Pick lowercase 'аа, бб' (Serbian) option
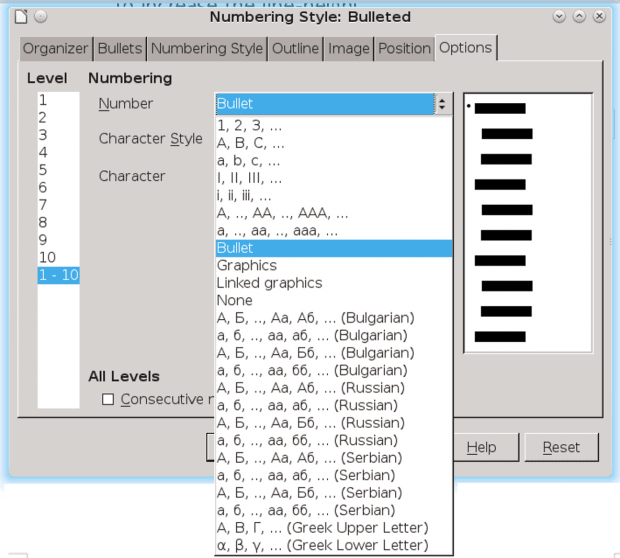620x558 pixels. tap(334, 510)
